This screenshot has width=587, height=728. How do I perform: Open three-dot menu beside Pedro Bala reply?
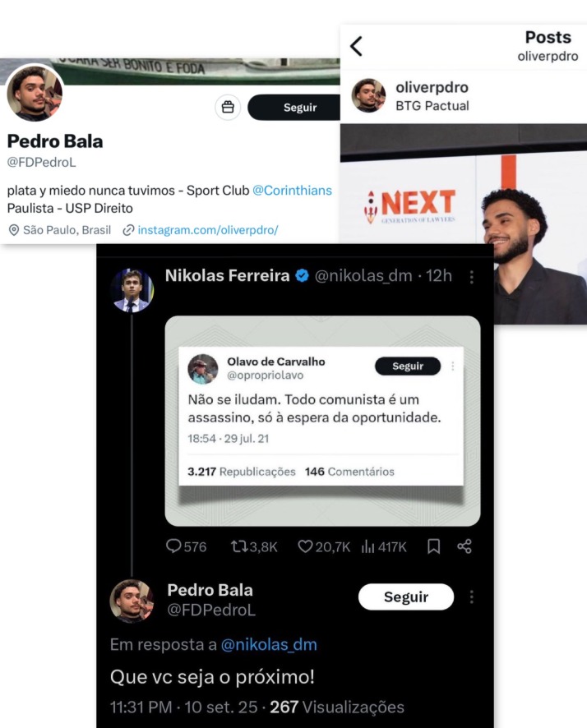point(471,597)
